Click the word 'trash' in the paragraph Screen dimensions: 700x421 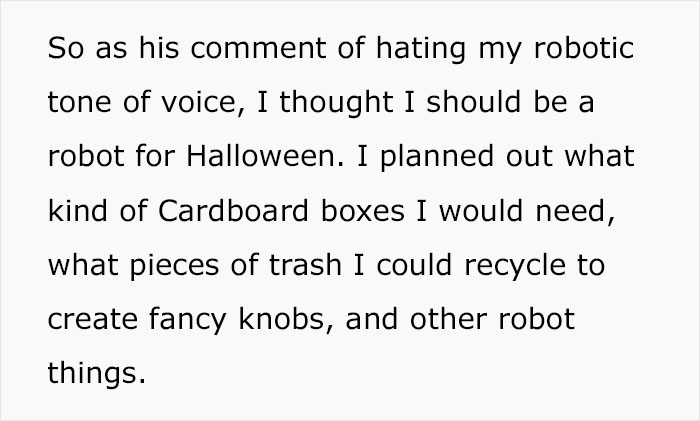pyautogui.click(x=305, y=265)
